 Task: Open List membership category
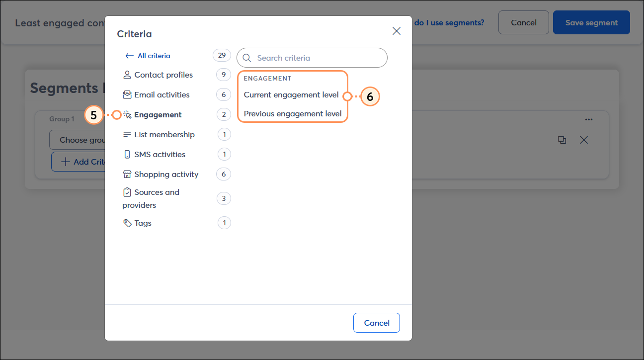coord(164,134)
